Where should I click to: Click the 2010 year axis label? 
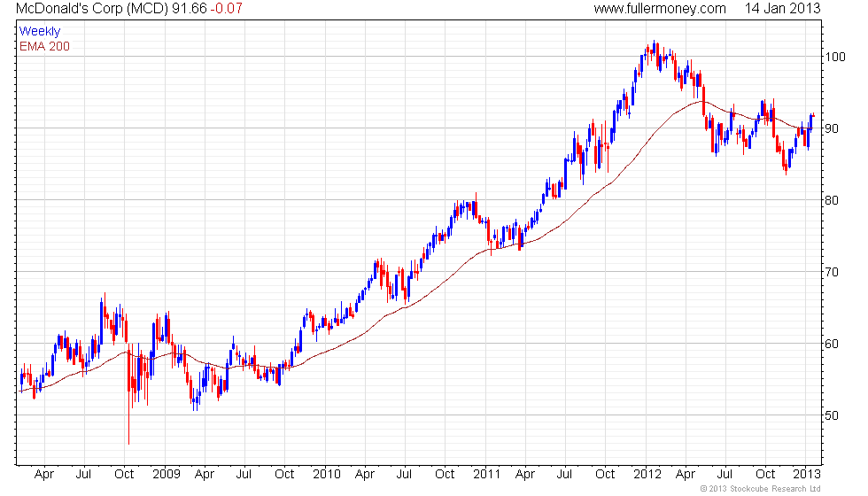(x=327, y=475)
